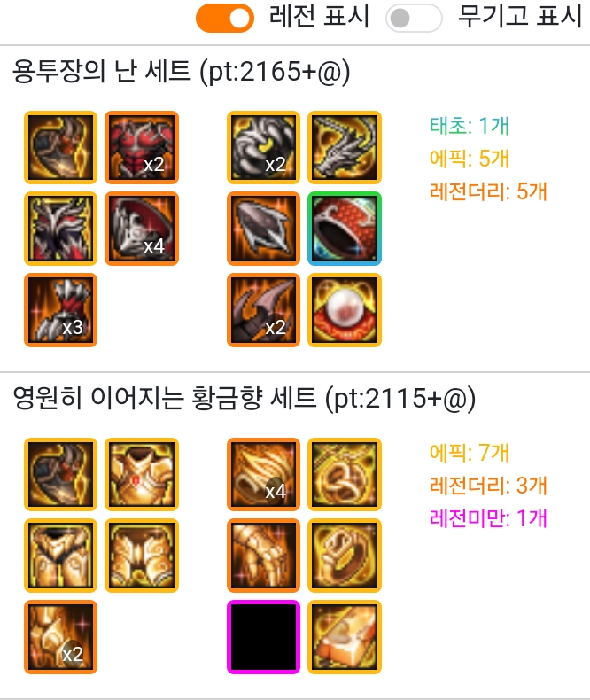The image size is (590, 700).
Task: Click the red belt icon marked x4
Action: coord(142,229)
